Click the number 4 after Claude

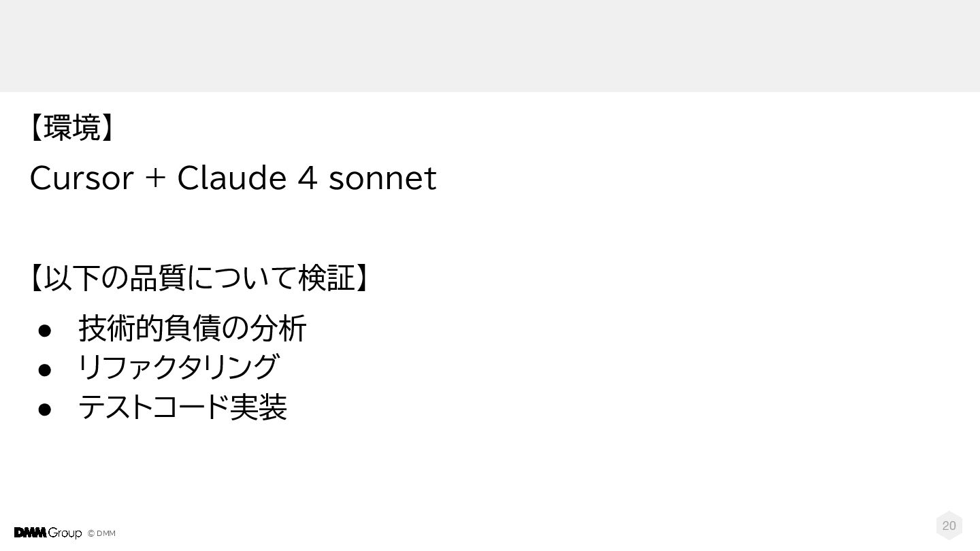click(x=308, y=178)
